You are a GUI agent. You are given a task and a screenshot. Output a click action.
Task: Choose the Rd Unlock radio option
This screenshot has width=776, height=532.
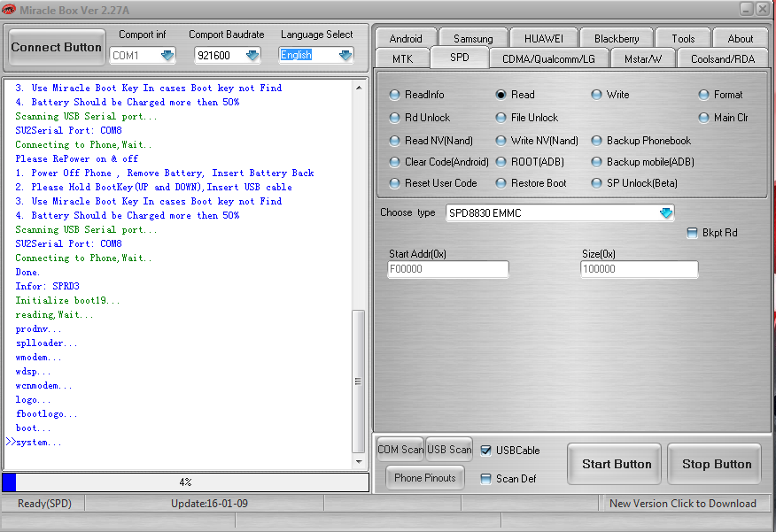tap(394, 118)
